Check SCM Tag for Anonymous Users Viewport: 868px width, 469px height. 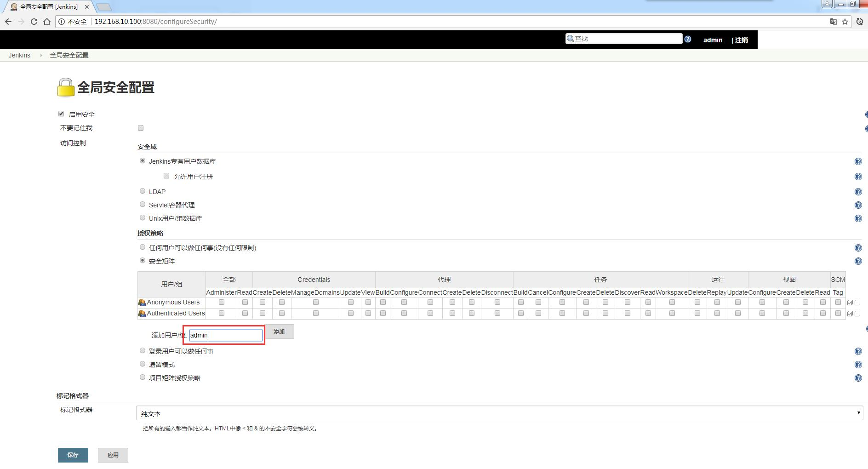[x=838, y=302]
